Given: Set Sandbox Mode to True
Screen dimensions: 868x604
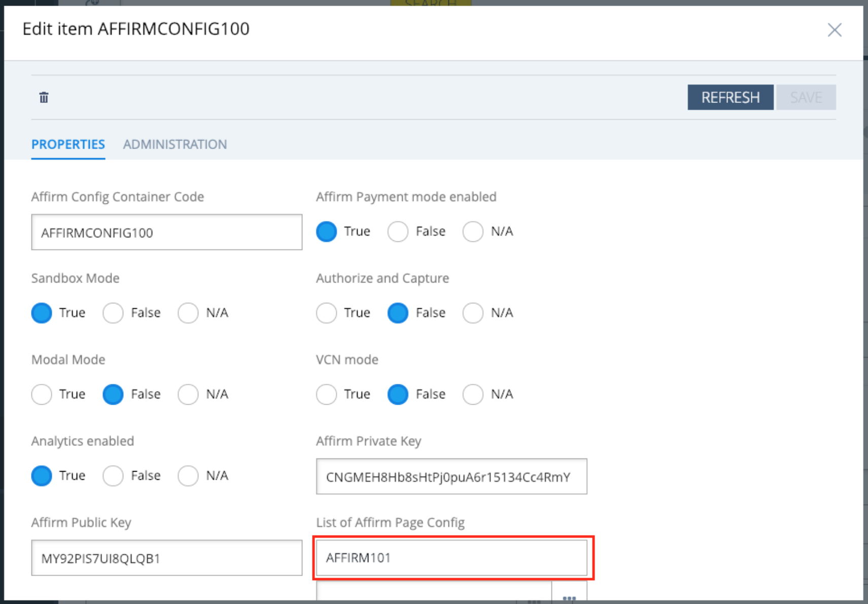Looking at the screenshot, I should pos(42,313).
